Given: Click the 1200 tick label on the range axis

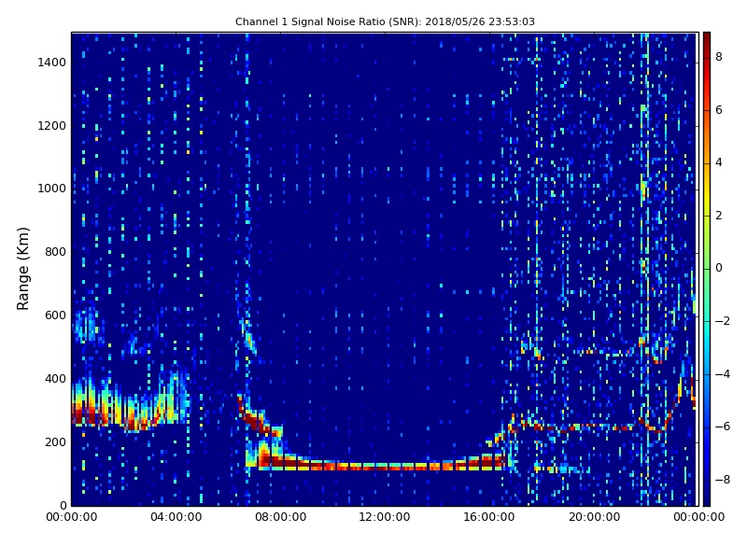Looking at the screenshot, I should pos(52,126).
